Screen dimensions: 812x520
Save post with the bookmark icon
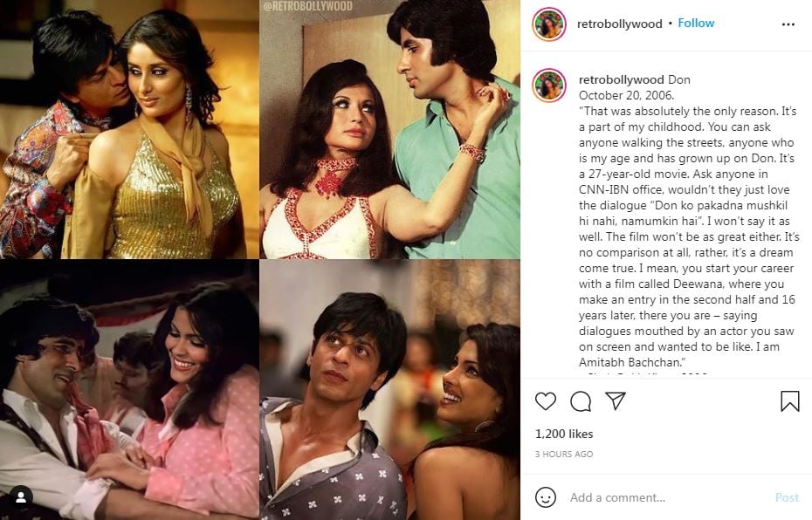coord(789,401)
